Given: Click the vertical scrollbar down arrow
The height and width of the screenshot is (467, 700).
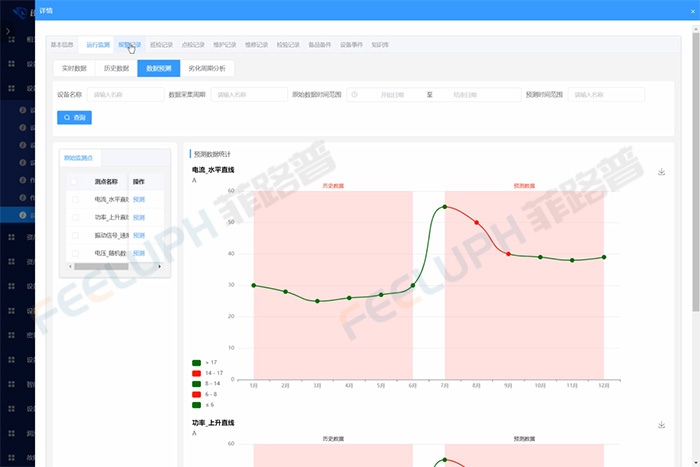Looking at the screenshot, I should point(696,462).
